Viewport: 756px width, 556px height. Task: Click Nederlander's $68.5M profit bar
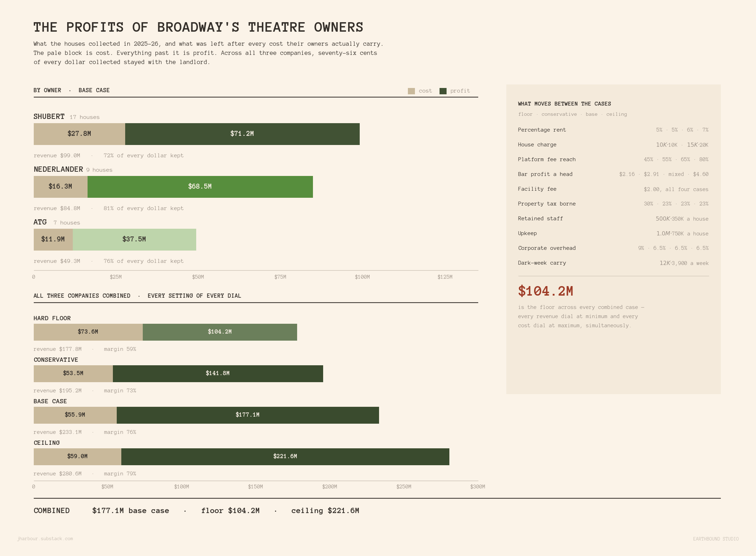coord(200,187)
